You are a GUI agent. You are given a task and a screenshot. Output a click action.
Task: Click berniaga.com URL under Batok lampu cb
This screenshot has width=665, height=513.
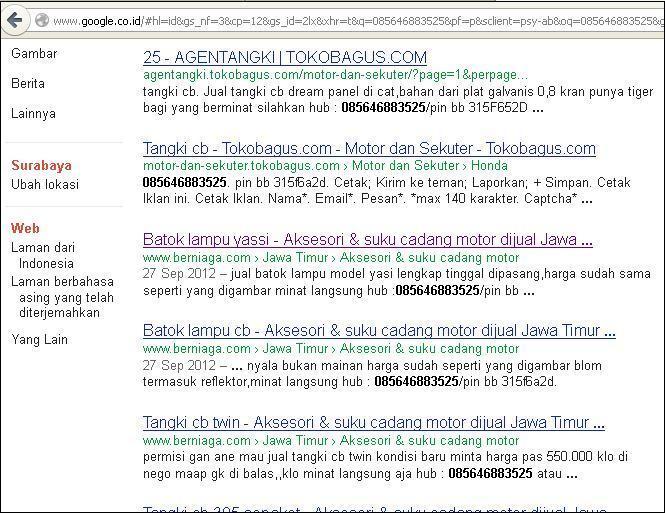point(331,349)
